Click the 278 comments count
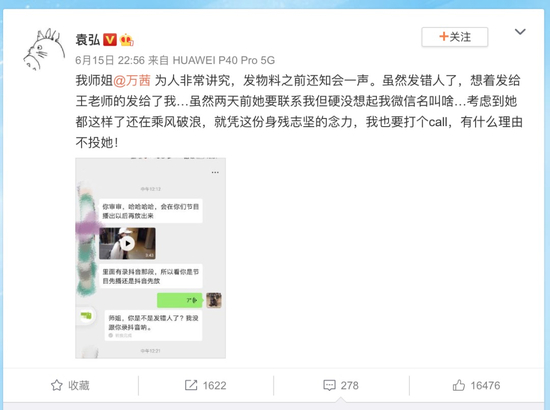 349,385
